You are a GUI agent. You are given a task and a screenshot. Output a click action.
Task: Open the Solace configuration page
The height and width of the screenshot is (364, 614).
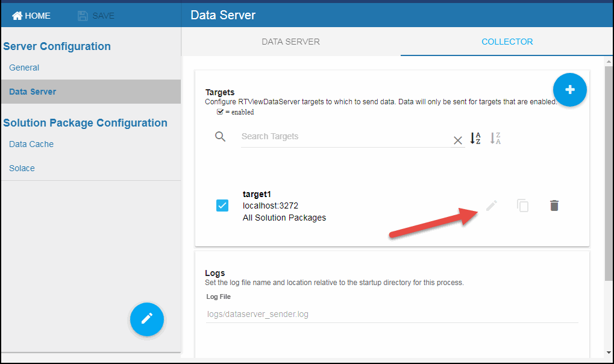coord(22,168)
